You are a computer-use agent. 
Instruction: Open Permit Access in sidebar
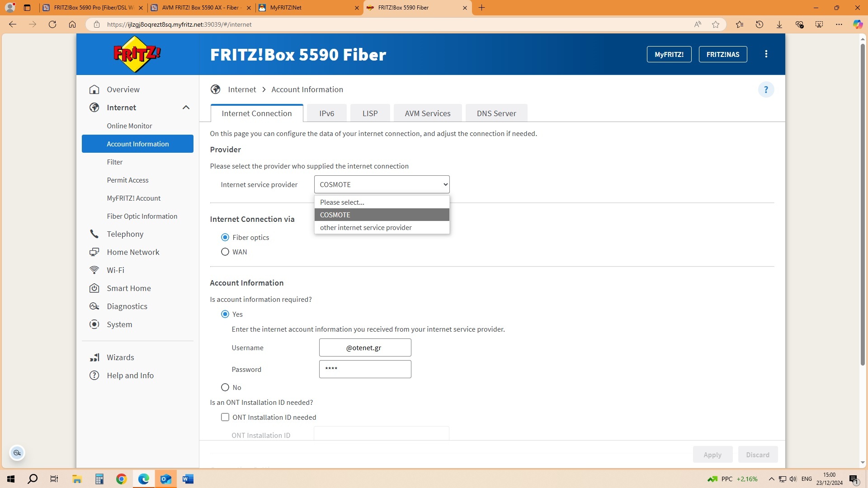[x=137, y=180]
